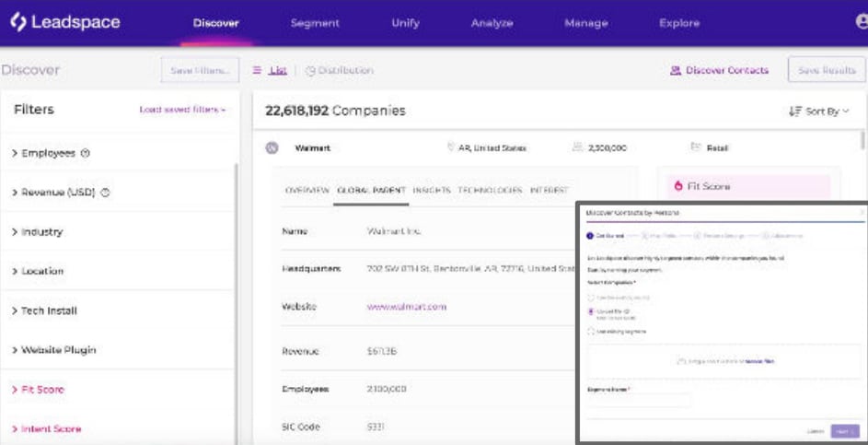Image resolution: width=868 pixels, height=445 pixels.
Task: Click the list view icon
Action: click(257, 70)
